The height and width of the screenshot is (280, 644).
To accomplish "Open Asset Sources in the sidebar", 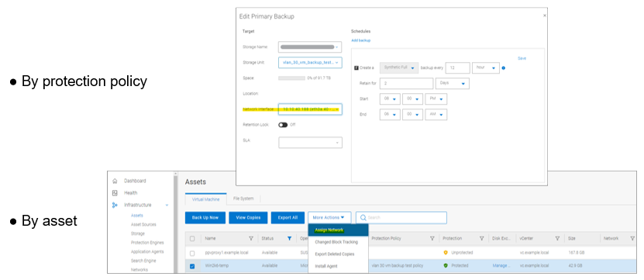I will [143, 224].
